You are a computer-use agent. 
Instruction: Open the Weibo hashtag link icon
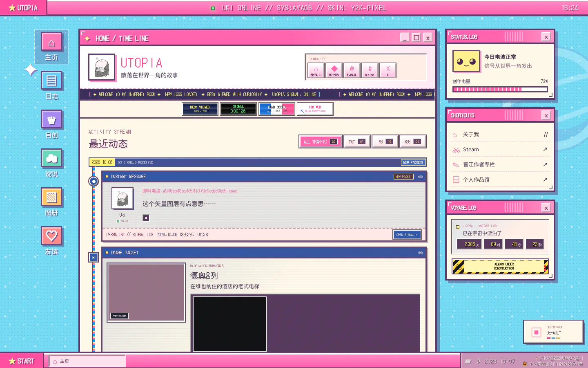[x=370, y=70]
